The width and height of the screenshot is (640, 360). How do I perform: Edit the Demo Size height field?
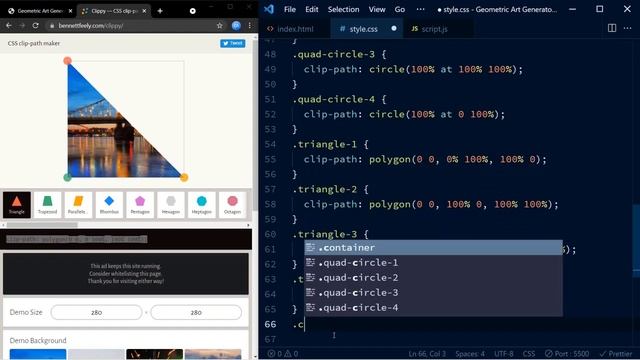click(x=196, y=312)
